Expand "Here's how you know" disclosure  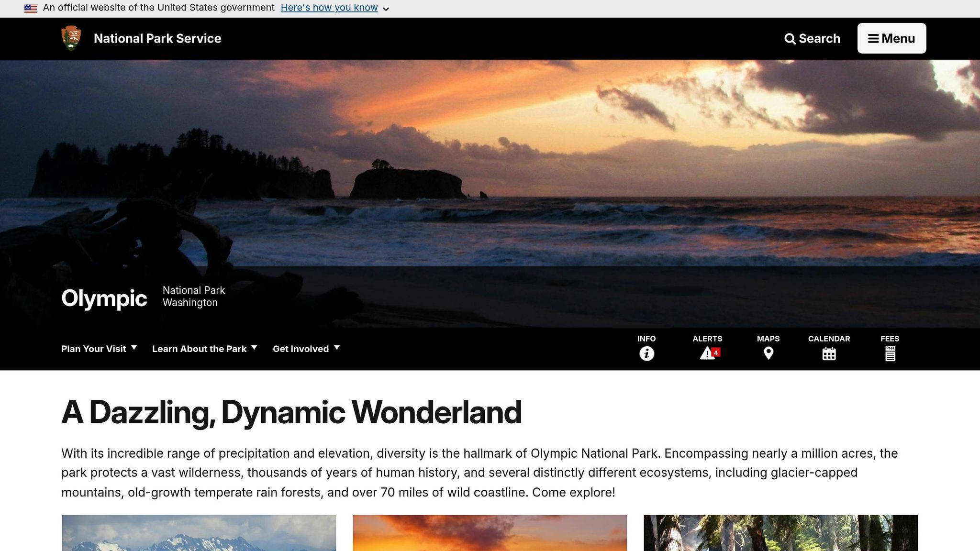334,8
